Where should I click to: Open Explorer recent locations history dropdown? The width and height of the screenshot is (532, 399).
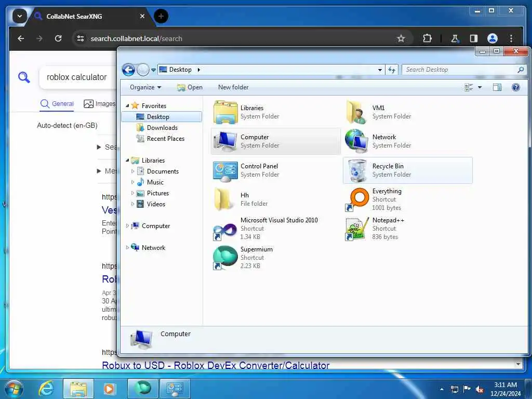click(153, 70)
